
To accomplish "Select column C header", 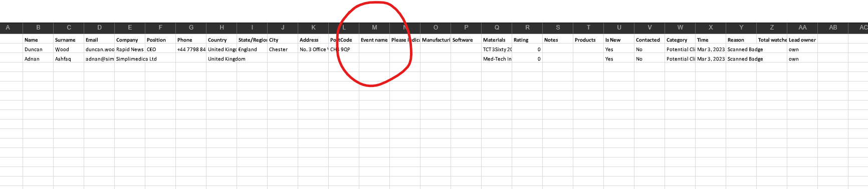I will (x=69, y=27).
